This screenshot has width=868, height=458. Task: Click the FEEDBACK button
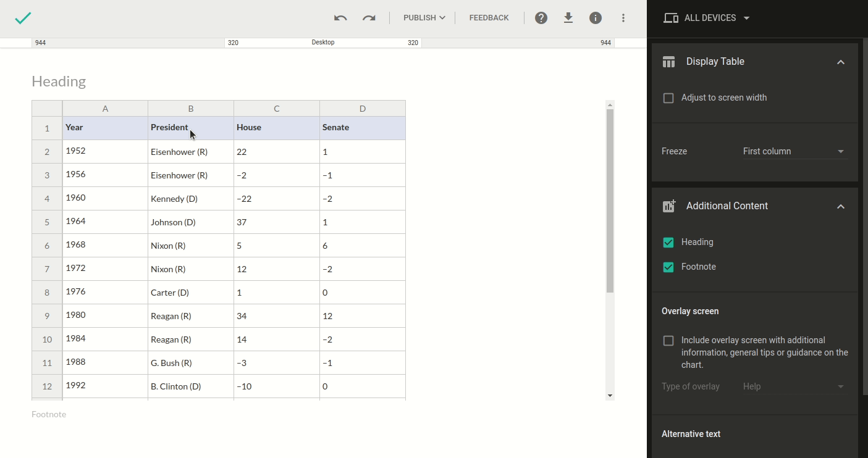(x=488, y=17)
